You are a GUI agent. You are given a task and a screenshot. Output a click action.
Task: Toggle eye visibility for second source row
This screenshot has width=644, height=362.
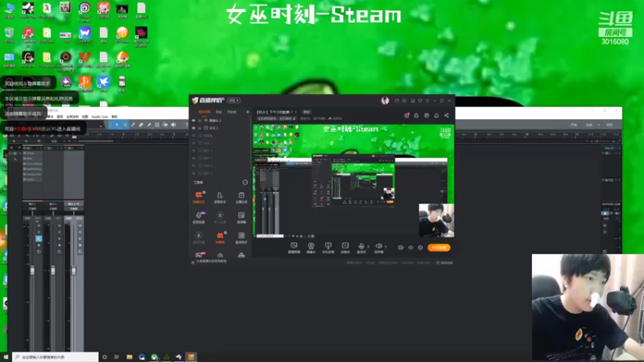(x=194, y=128)
